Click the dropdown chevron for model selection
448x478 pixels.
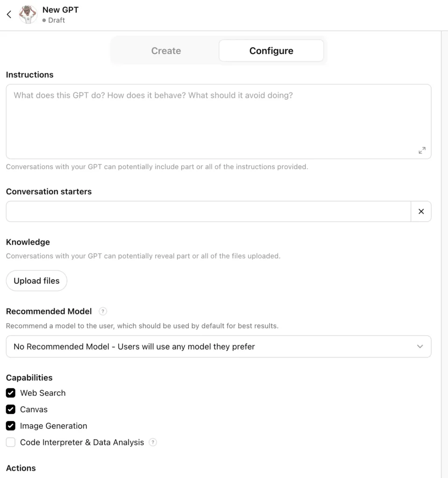(420, 346)
